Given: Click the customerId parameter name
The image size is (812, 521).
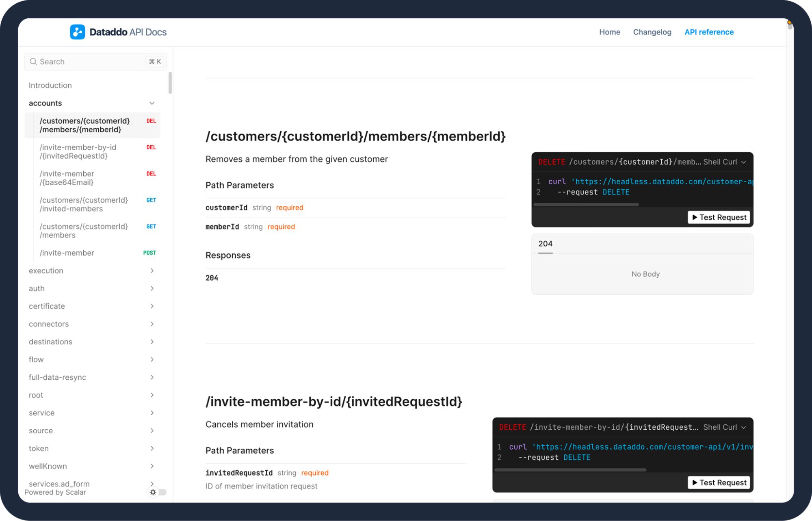Looking at the screenshot, I should point(226,208).
